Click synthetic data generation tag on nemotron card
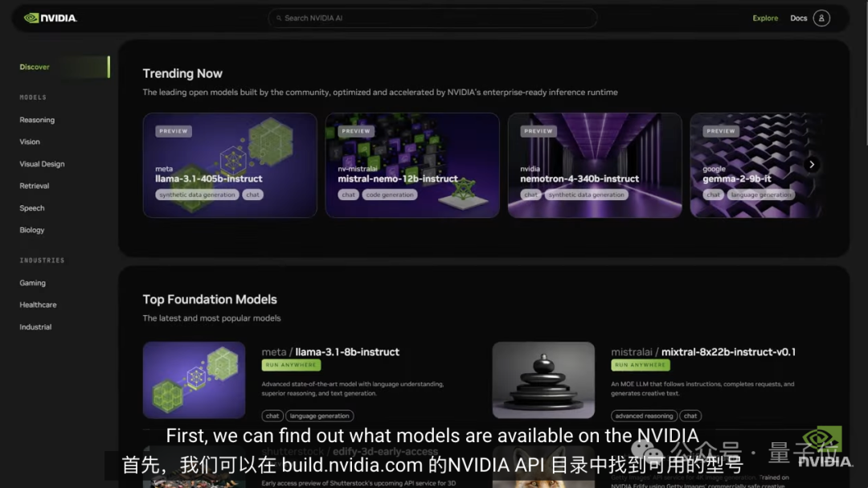 (x=586, y=195)
